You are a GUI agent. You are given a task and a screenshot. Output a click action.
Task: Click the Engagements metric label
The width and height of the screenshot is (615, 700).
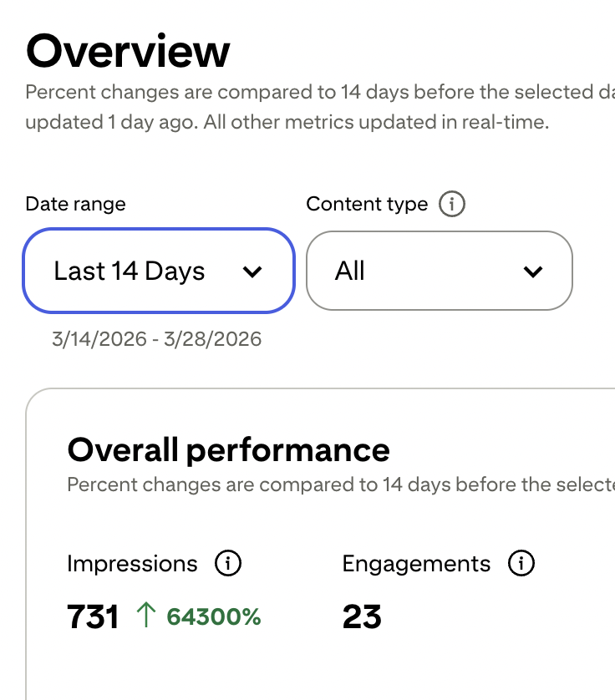tap(416, 563)
